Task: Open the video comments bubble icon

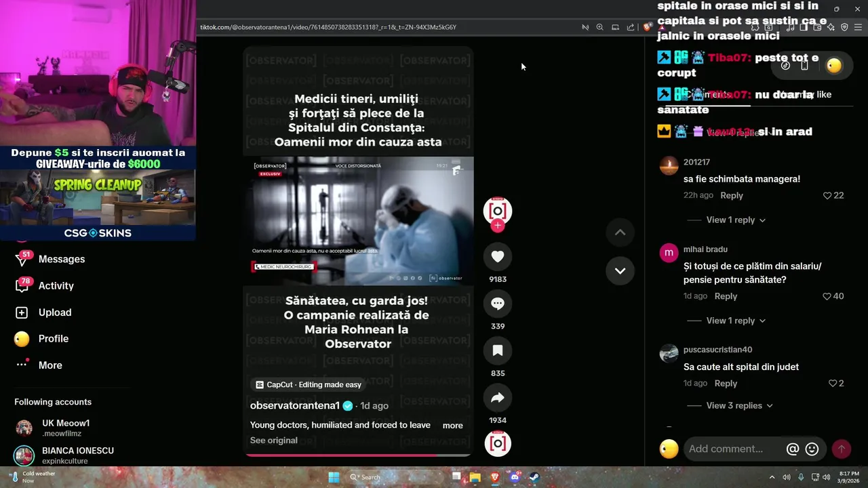Action: pyautogui.click(x=498, y=304)
